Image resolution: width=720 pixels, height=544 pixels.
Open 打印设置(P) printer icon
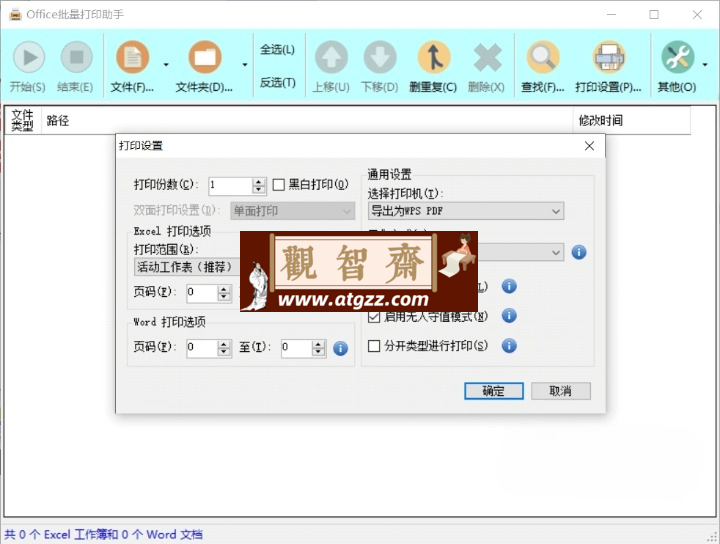tap(609, 57)
